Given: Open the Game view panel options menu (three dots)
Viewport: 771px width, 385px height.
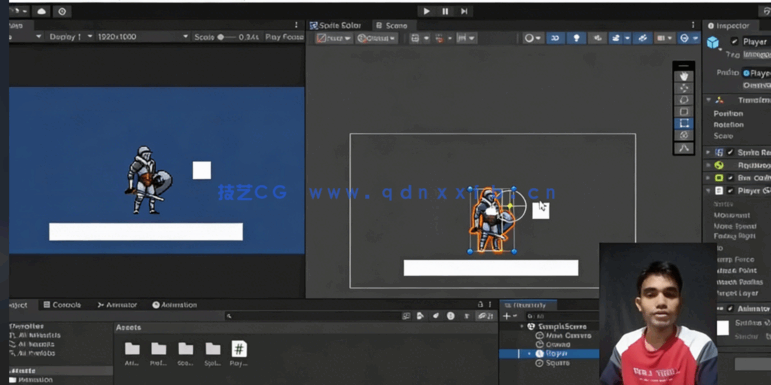Looking at the screenshot, I should pyautogui.click(x=296, y=25).
